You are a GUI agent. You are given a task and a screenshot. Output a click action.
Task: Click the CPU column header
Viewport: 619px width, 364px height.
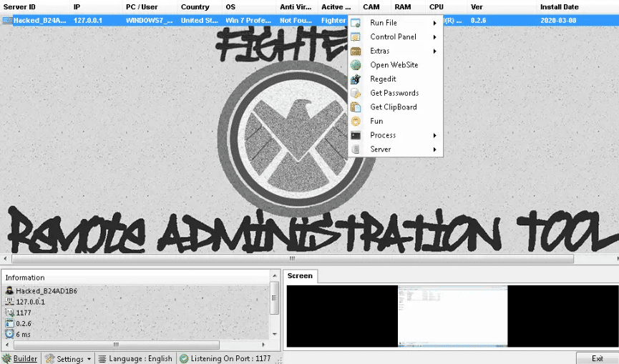[447, 7]
